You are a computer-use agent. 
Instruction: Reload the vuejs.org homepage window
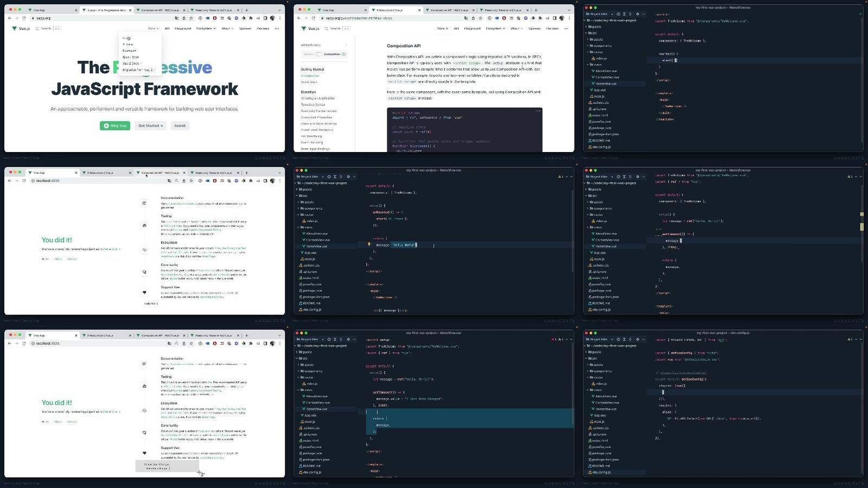[24, 18]
